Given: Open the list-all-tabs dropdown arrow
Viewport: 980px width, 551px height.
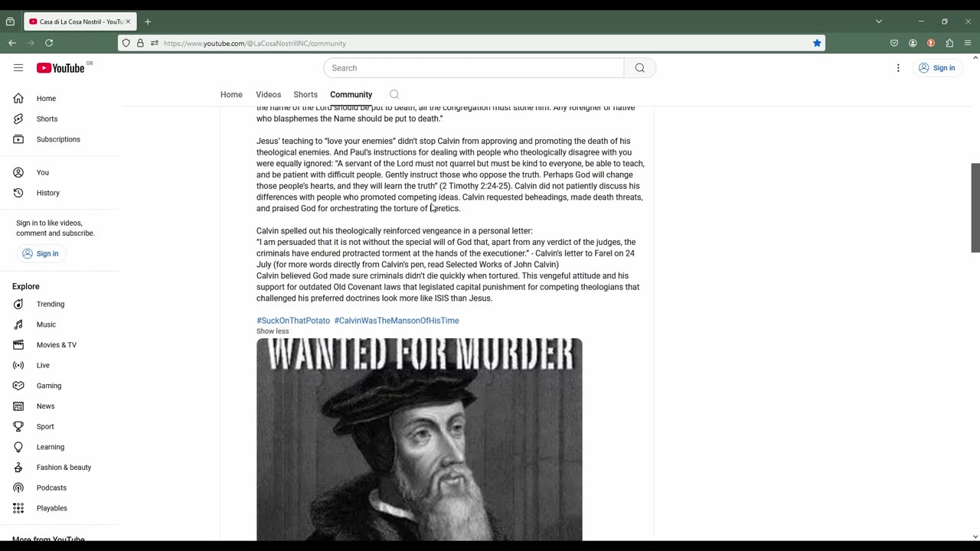Looking at the screenshot, I should [879, 21].
